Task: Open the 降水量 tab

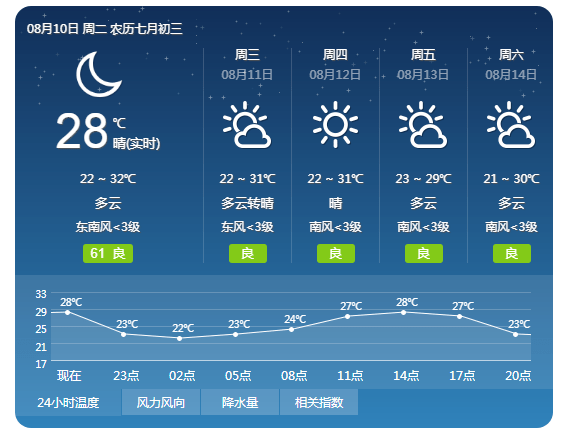Action: (240, 402)
